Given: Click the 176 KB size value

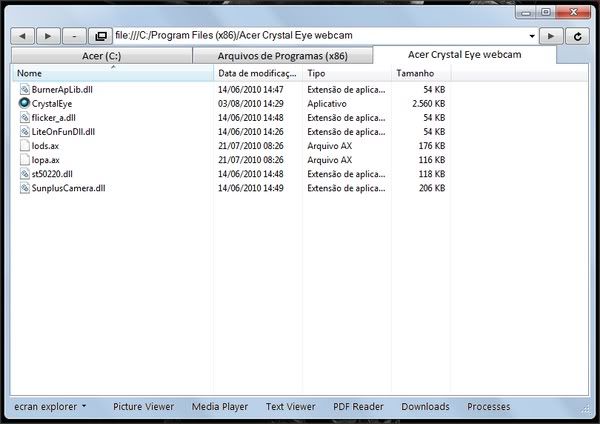Looking at the screenshot, I should click(x=432, y=146).
